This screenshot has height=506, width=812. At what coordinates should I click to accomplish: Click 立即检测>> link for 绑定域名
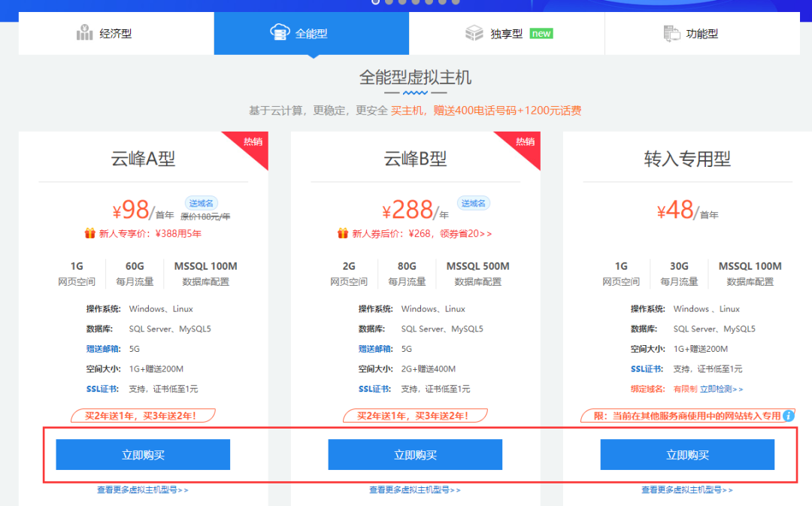[x=721, y=389]
